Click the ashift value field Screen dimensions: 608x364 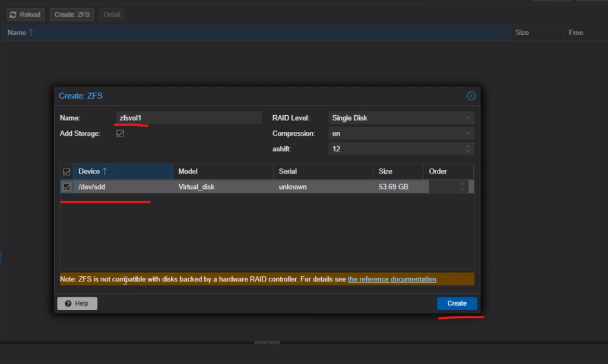click(x=395, y=149)
